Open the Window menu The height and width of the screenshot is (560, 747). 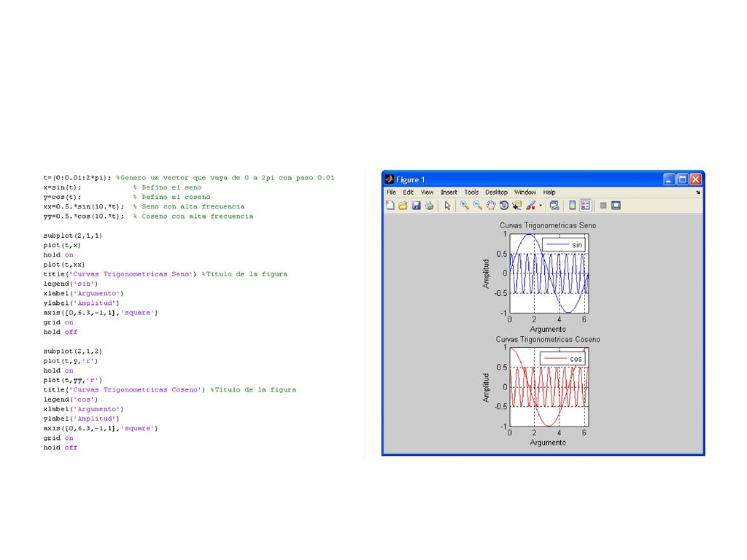(525, 192)
